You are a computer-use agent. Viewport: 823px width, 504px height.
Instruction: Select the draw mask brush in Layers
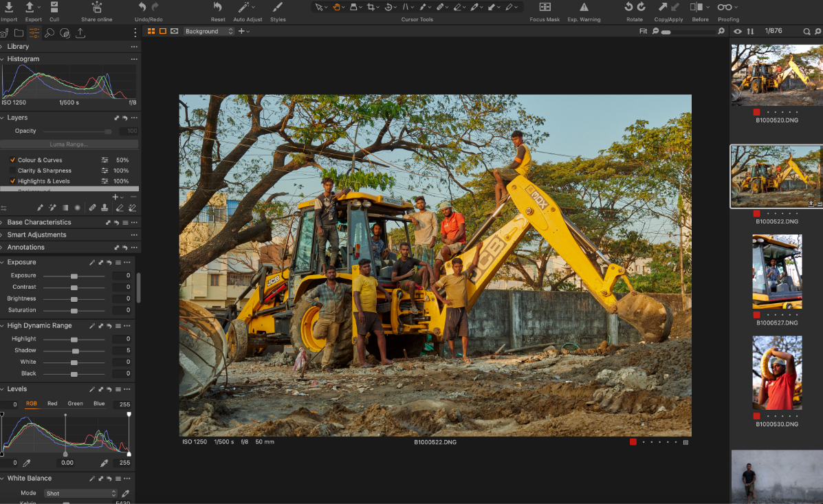tap(40, 208)
